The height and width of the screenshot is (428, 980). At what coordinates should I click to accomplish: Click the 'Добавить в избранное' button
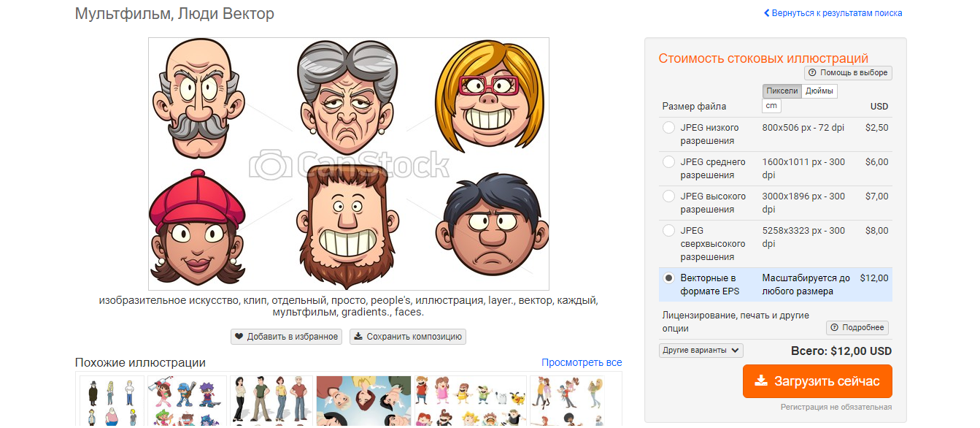pyautogui.click(x=286, y=337)
